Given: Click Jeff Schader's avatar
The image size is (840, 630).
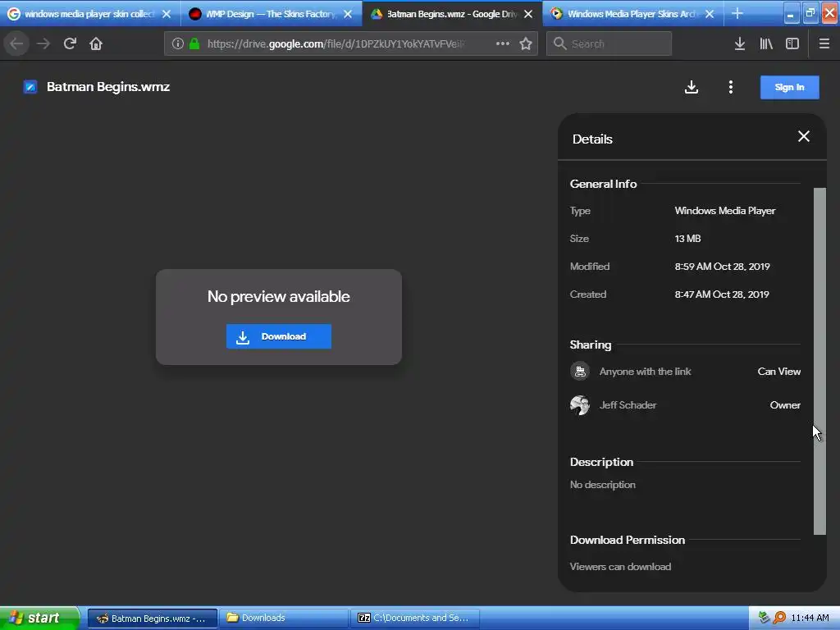Looking at the screenshot, I should (x=580, y=405).
